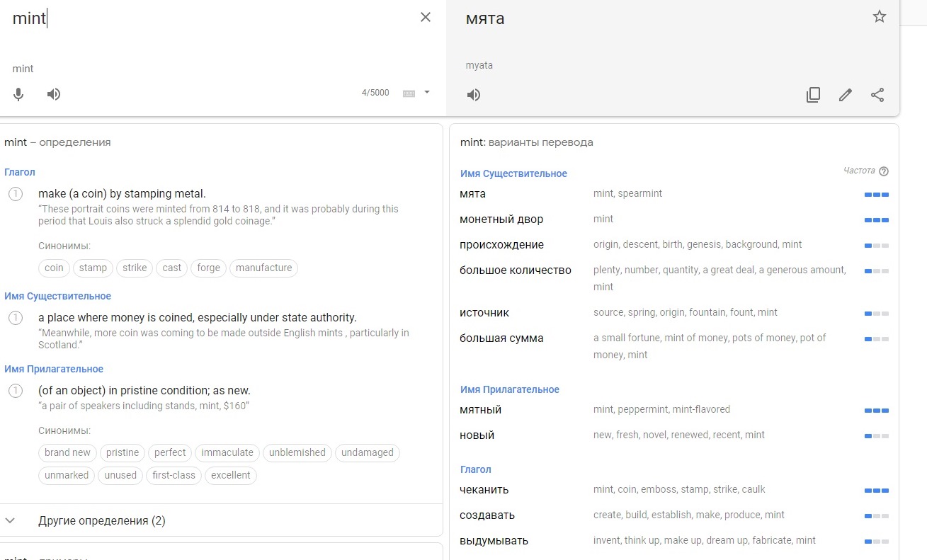Click the Частота help question icon
This screenshot has width=927, height=560.
(883, 171)
